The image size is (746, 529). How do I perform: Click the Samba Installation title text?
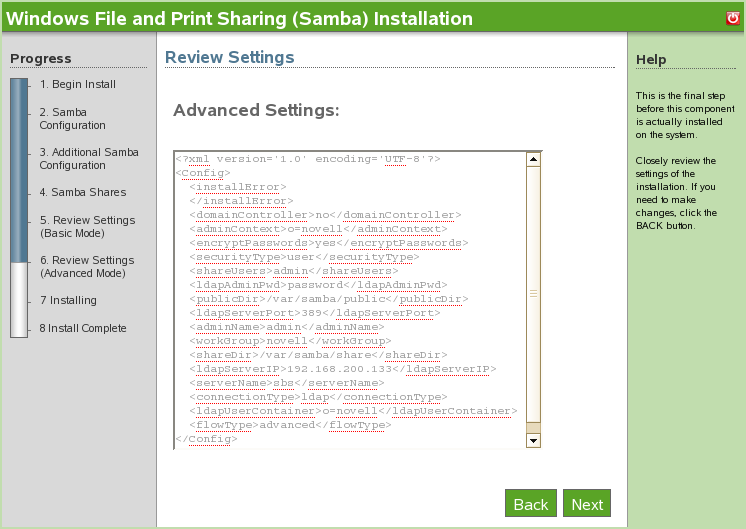[x=240, y=18]
